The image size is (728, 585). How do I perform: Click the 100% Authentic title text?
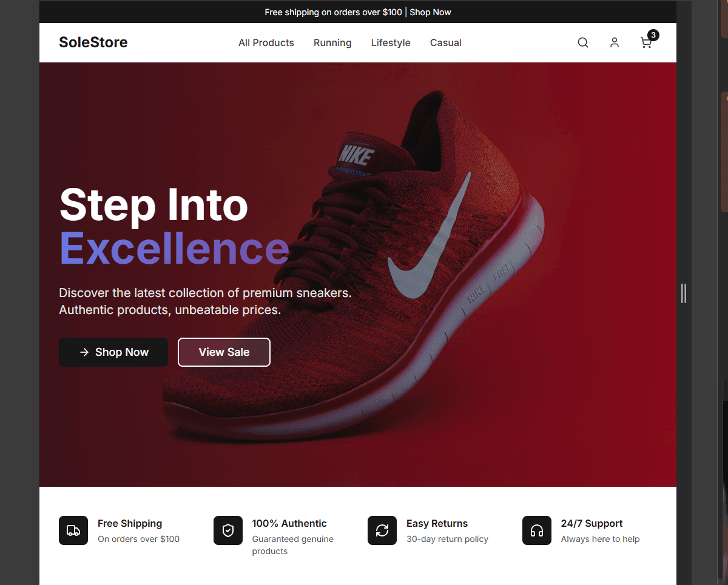point(289,523)
